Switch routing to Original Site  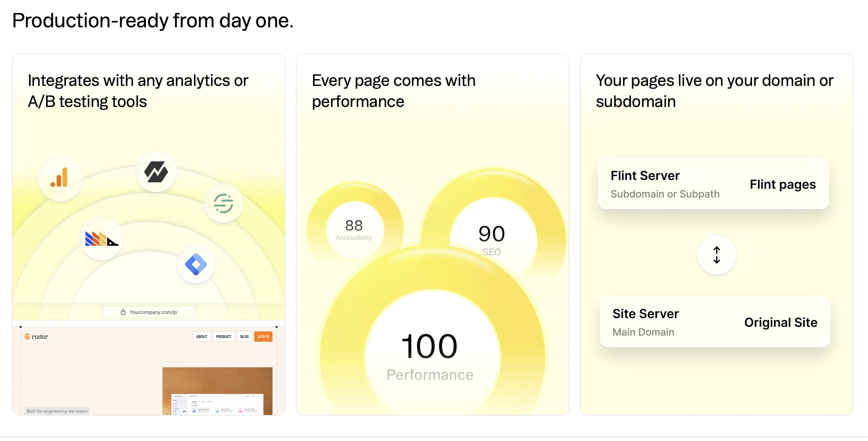pos(781,322)
